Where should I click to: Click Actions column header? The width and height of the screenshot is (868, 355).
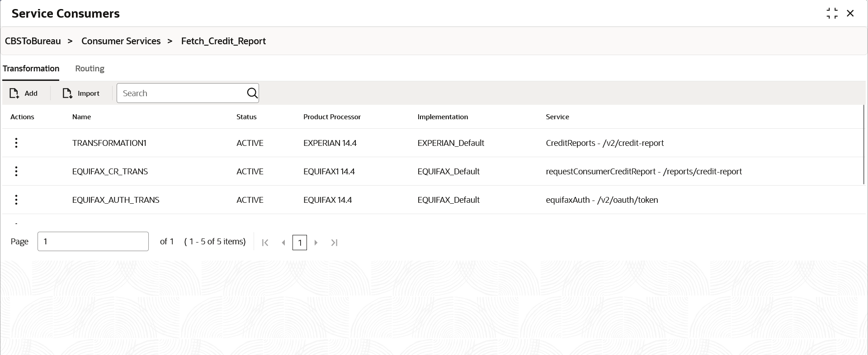tap(22, 117)
